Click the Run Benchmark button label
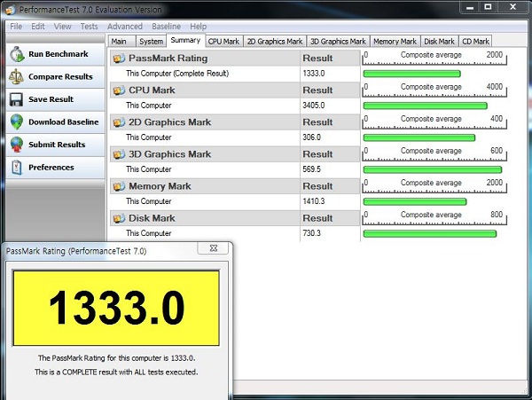 click(x=59, y=54)
